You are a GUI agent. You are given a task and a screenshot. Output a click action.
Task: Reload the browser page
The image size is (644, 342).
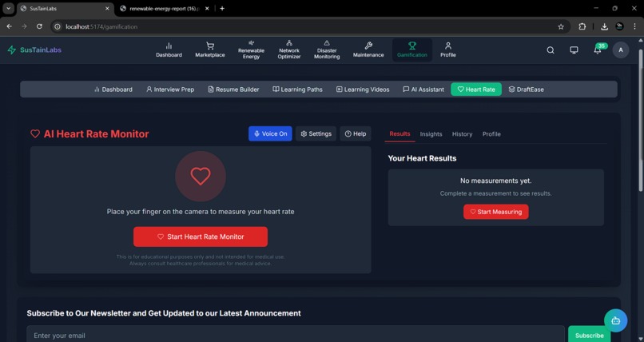[x=39, y=26]
